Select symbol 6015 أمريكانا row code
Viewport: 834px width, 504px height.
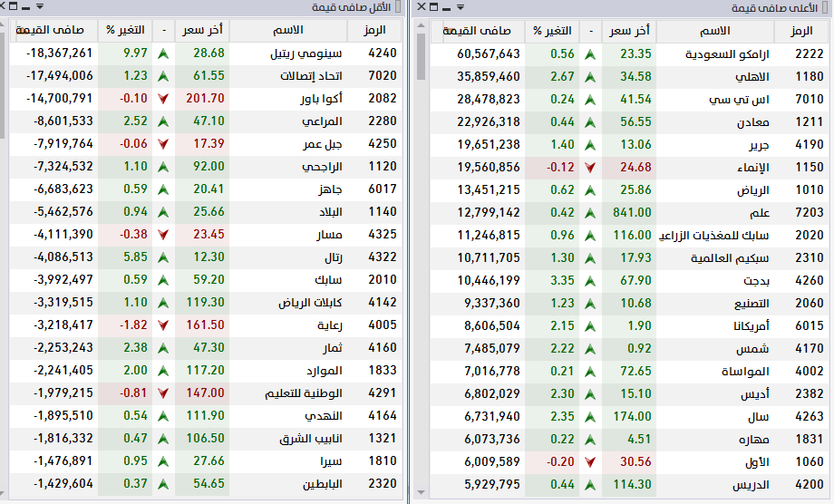coord(809,326)
